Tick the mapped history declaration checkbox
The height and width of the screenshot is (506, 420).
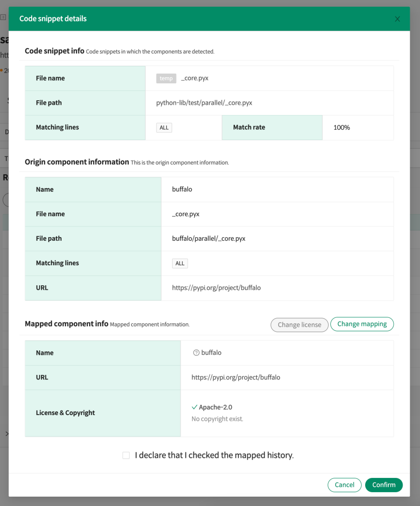click(126, 455)
